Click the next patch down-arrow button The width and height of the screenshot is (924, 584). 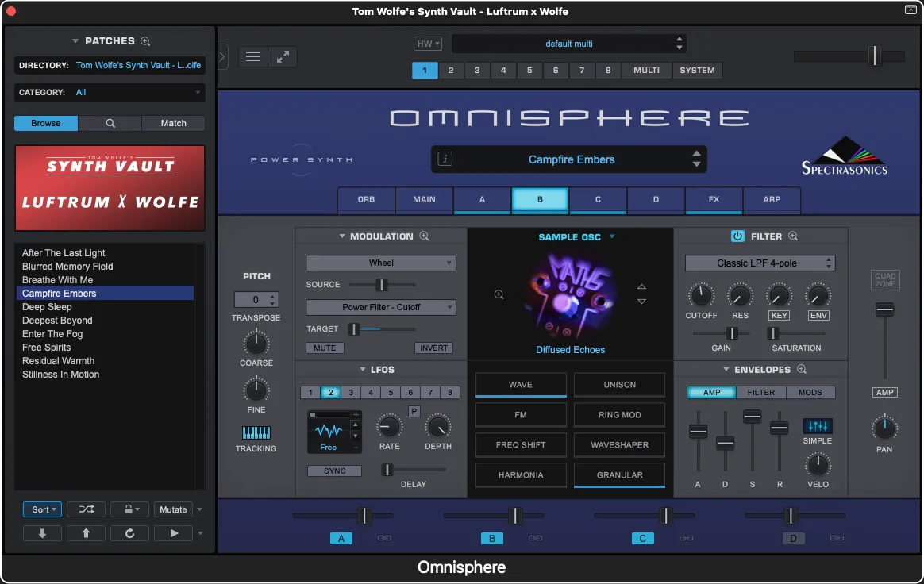[42, 533]
